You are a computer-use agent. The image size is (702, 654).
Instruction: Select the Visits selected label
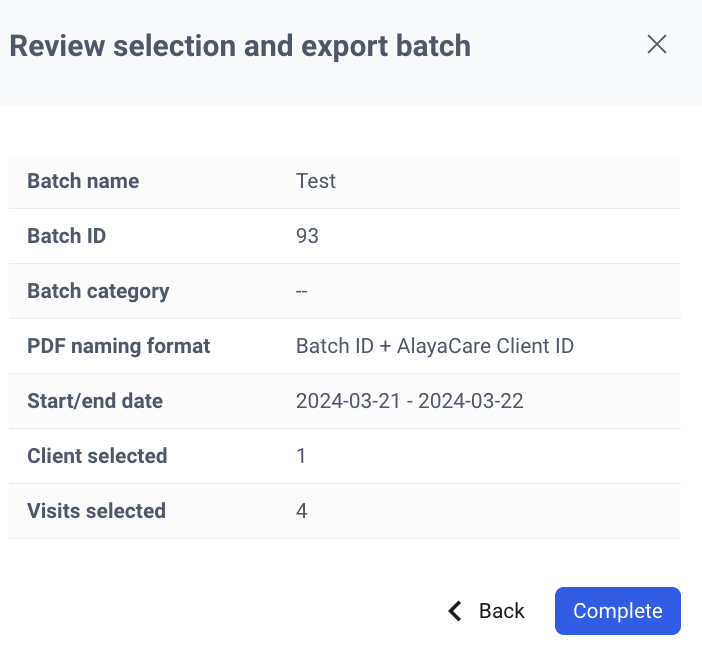pyautogui.click(x=96, y=511)
